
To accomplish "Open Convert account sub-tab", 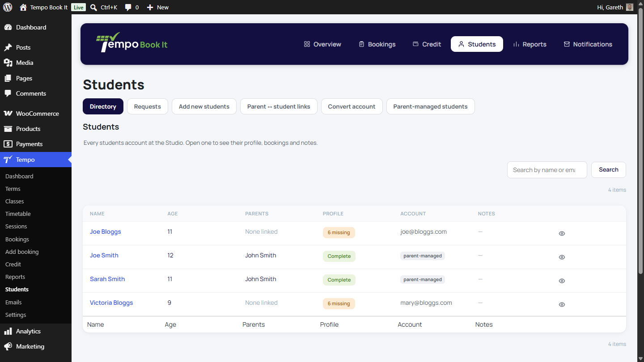I will point(352,106).
